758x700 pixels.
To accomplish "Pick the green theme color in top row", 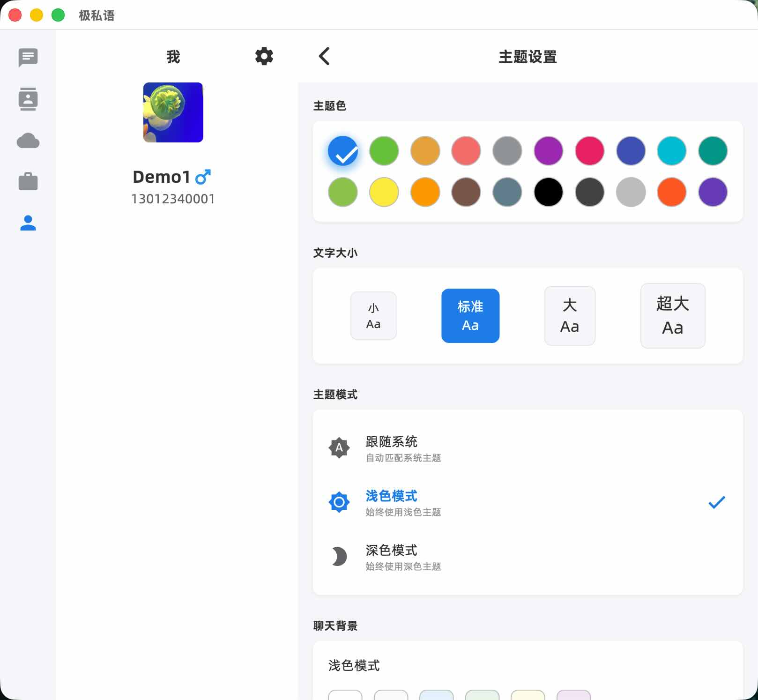I will tap(384, 151).
